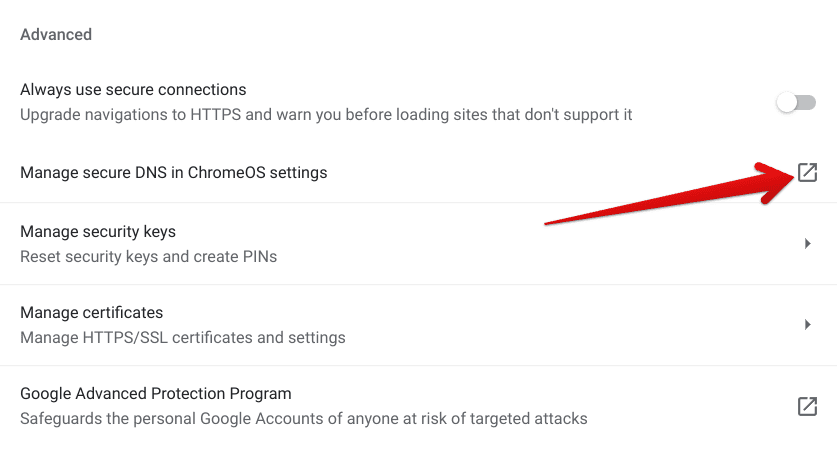Open the secure DNS external link icon
Viewport: 837px width, 462px height.
807,173
